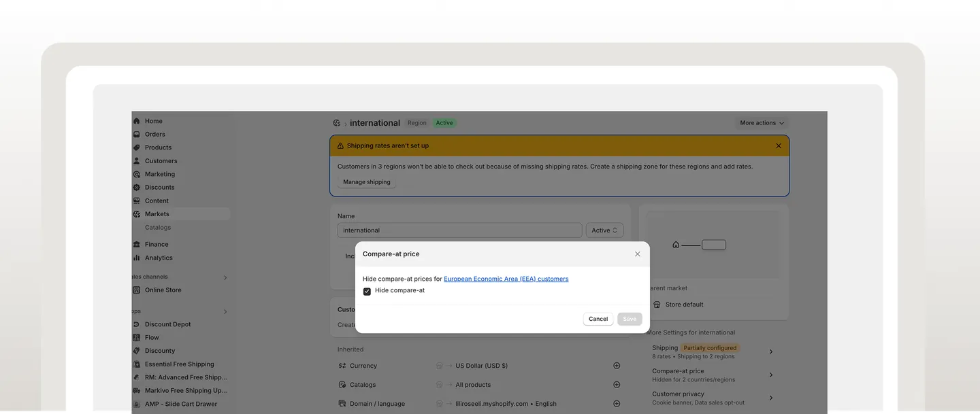
Task: Select Markets in the sidebar
Action: 157,214
